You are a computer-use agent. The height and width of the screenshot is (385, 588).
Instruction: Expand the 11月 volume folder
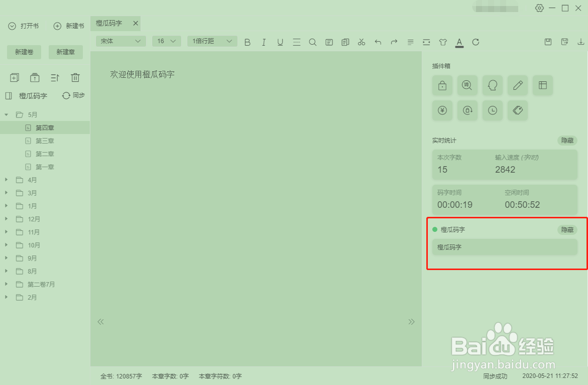pyautogui.click(x=7, y=232)
